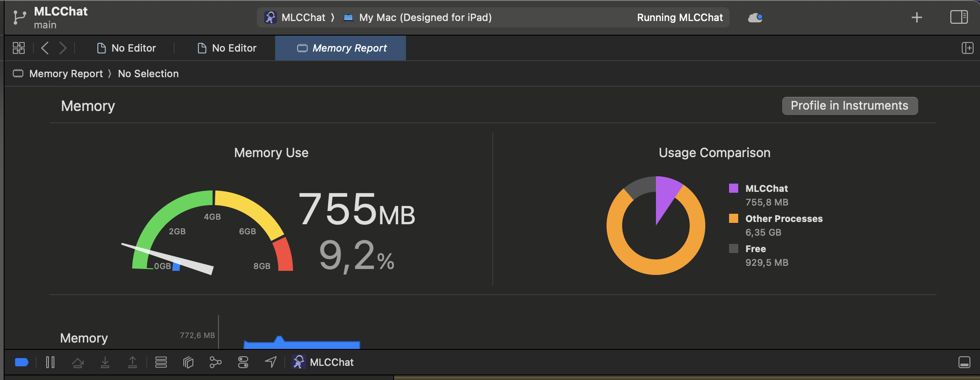Select the first No Editor tab
Screen dimensions: 980x380
[x=127, y=48]
